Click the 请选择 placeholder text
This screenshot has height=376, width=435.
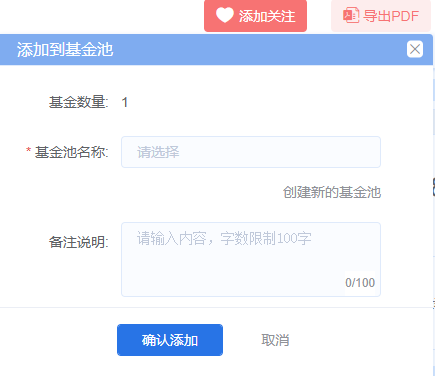click(158, 152)
